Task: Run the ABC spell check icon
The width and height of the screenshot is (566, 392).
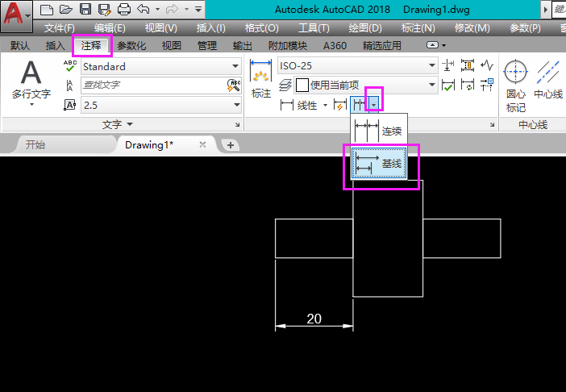Action: [x=70, y=66]
